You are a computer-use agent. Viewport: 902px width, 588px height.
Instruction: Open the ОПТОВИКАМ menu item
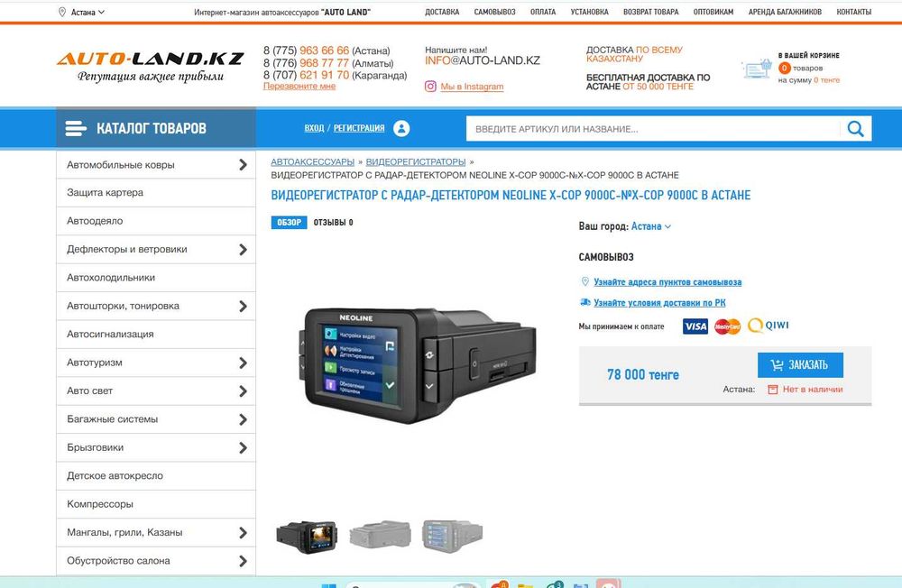point(713,12)
